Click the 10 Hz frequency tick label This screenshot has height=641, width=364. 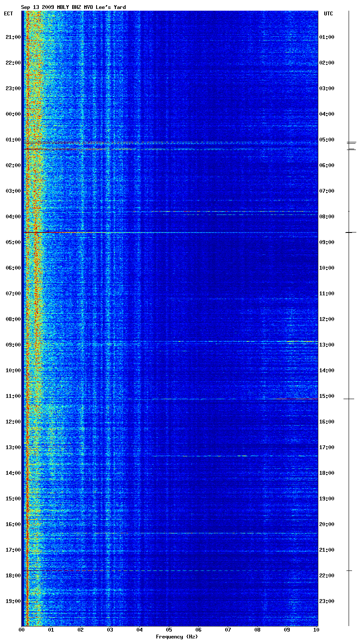pyautogui.click(x=317, y=630)
